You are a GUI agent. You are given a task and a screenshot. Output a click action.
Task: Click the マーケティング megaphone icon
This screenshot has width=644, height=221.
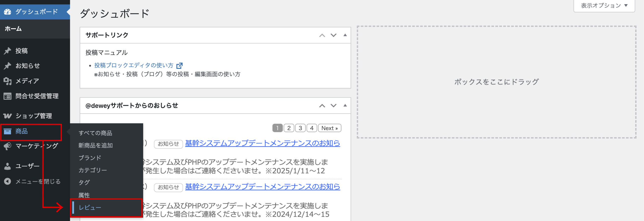8,146
